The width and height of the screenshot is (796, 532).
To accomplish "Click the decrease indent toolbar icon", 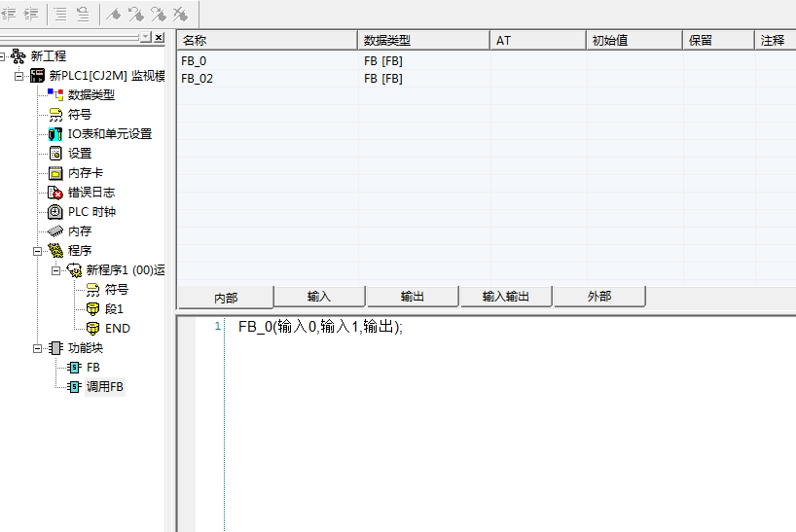I will 10,14.
